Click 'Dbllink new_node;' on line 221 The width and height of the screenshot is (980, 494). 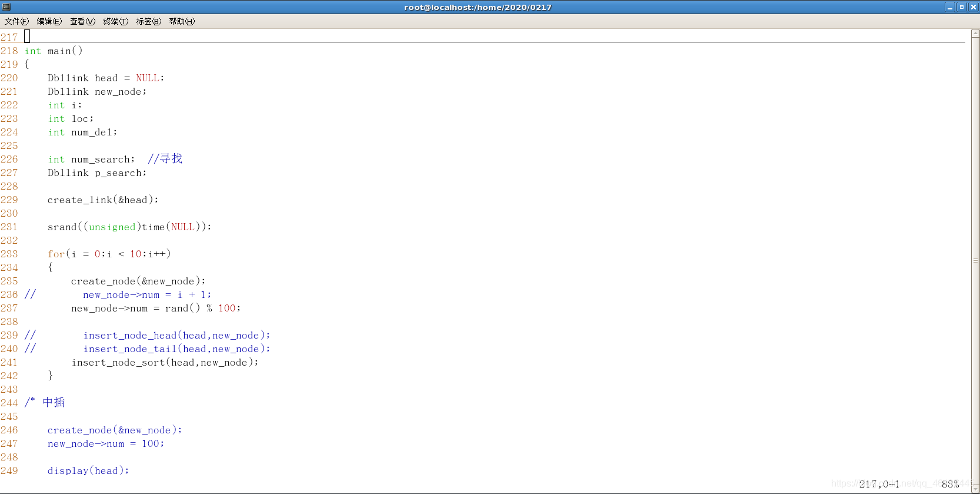[97, 92]
